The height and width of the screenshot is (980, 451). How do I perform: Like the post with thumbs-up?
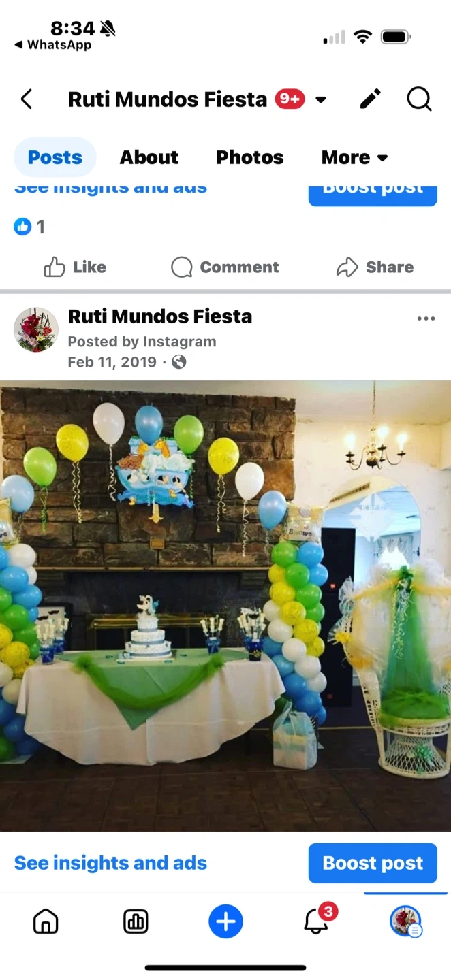pyautogui.click(x=75, y=267)
